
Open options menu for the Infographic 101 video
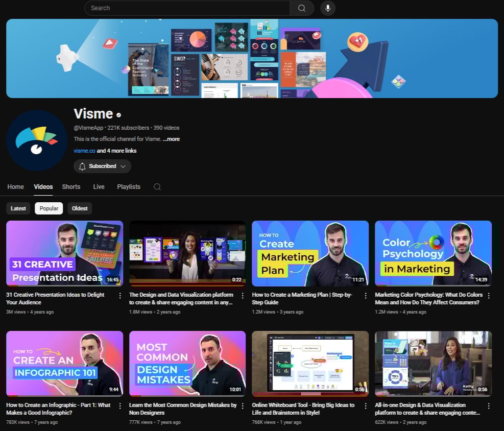(x=119, y=406)
